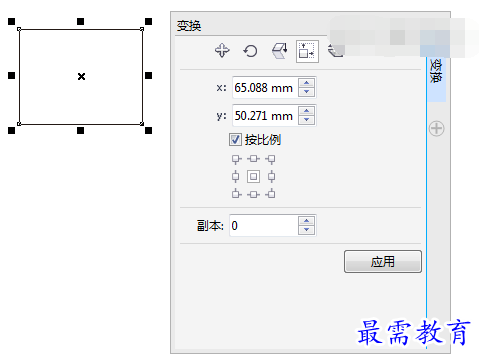Set anchor to bottom-right reference point
The height and width of the screenshot is (364, 479).
[x=271, y=193]
